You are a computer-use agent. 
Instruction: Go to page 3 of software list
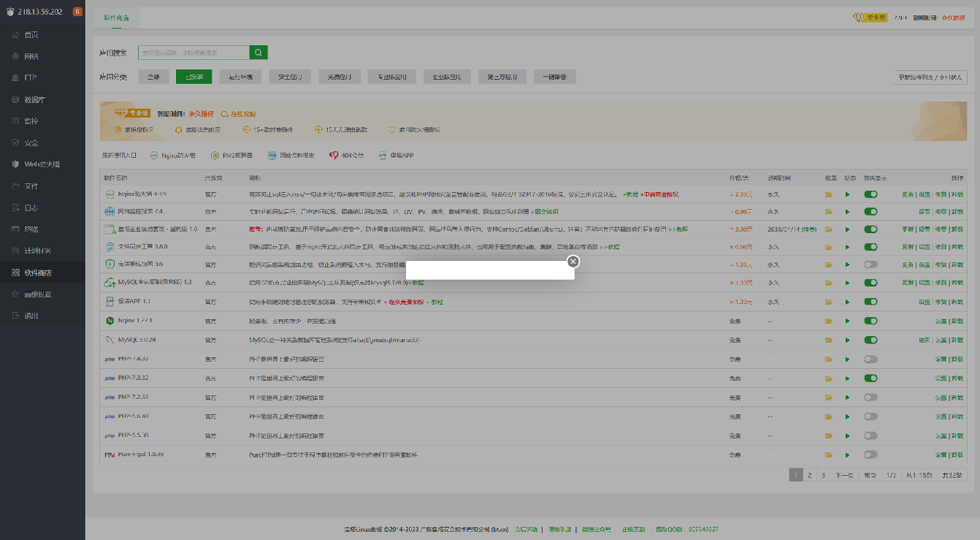point(823,475)
